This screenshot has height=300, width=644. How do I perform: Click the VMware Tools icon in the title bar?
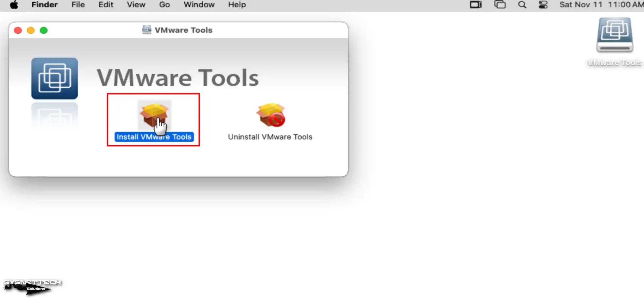point(146,29)
